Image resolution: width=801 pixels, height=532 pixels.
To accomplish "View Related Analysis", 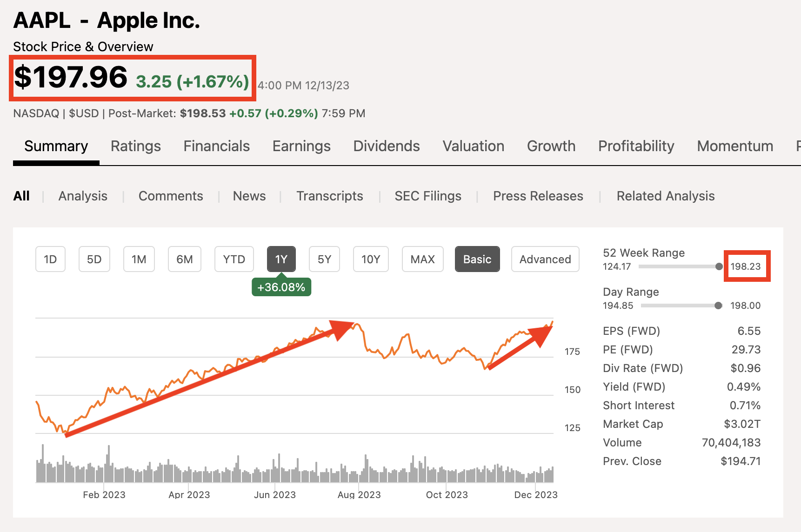I will click(x=666, y=196).
